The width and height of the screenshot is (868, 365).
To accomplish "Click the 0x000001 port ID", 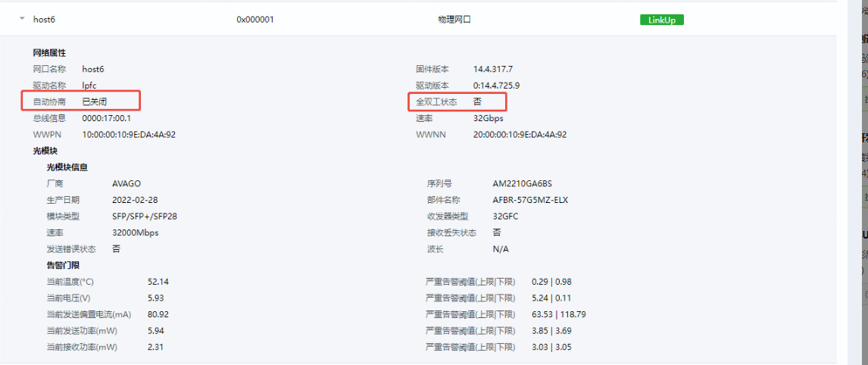I will (x=254, y=20).
